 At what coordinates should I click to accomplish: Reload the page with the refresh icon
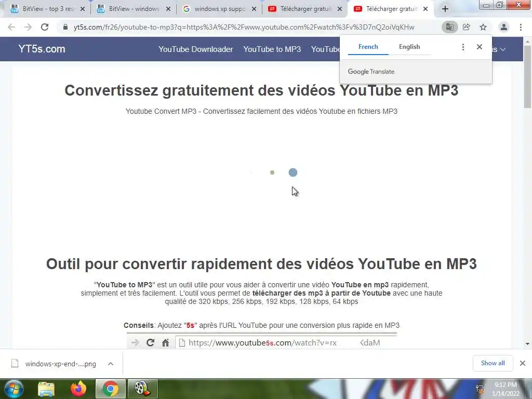click(45, 27)
